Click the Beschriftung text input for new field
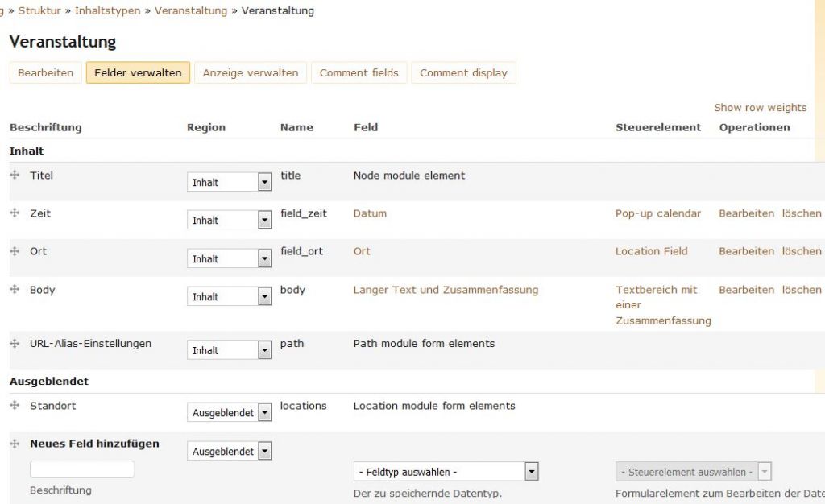Screen dimensions: 825x504 click(x=82, y=469)
